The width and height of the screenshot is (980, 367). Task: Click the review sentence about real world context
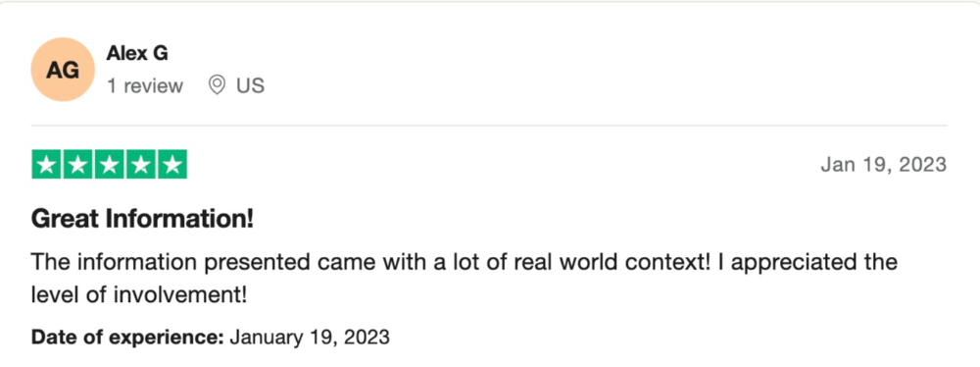tap(372, 262)
